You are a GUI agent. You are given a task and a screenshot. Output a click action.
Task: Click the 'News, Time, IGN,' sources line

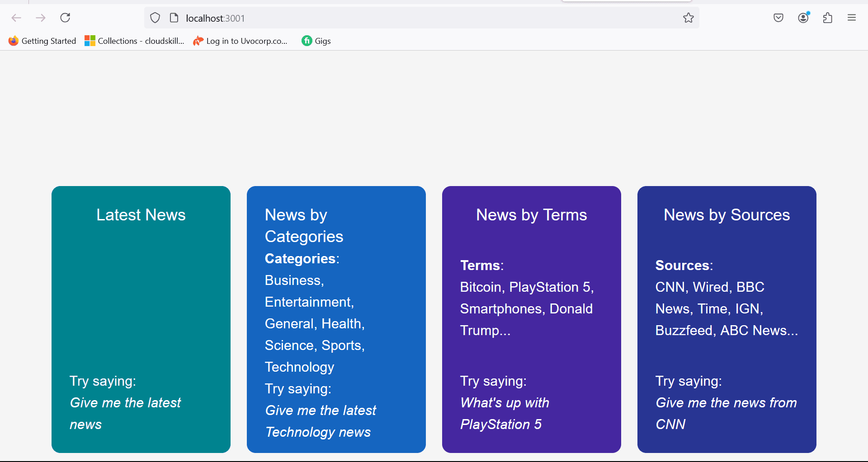[x=709, y=309]
